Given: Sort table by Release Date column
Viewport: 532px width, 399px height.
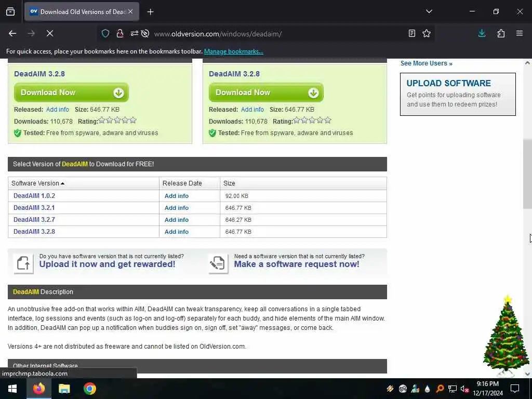Looking at the screenshot, I should [182, 183].
